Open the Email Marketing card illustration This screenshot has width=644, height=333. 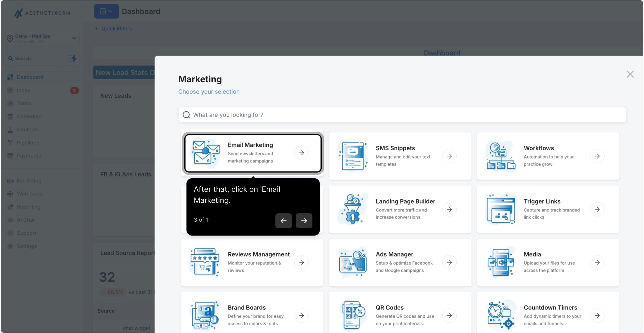tap(205, 153)
